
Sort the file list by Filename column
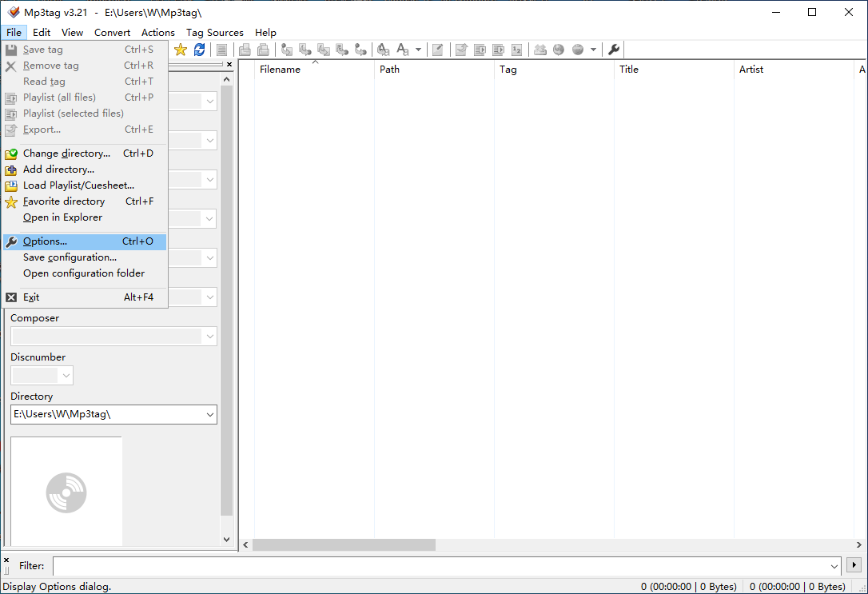[314, 70]
